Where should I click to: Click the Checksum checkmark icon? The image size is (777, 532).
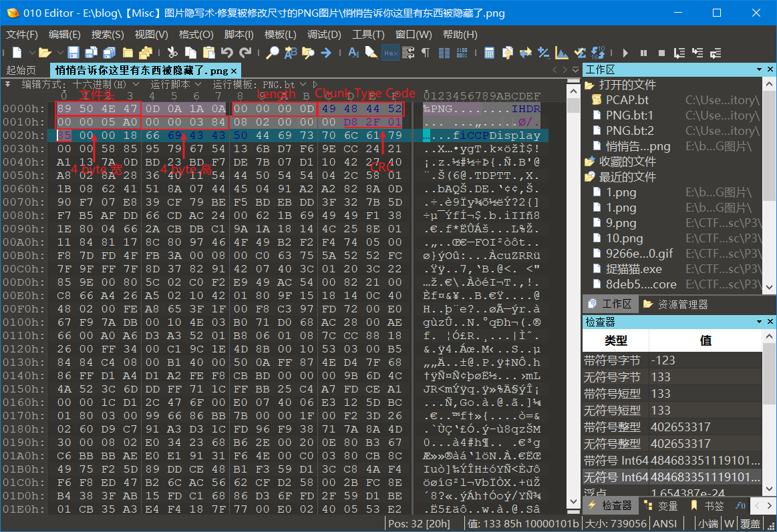coord(580,53)
